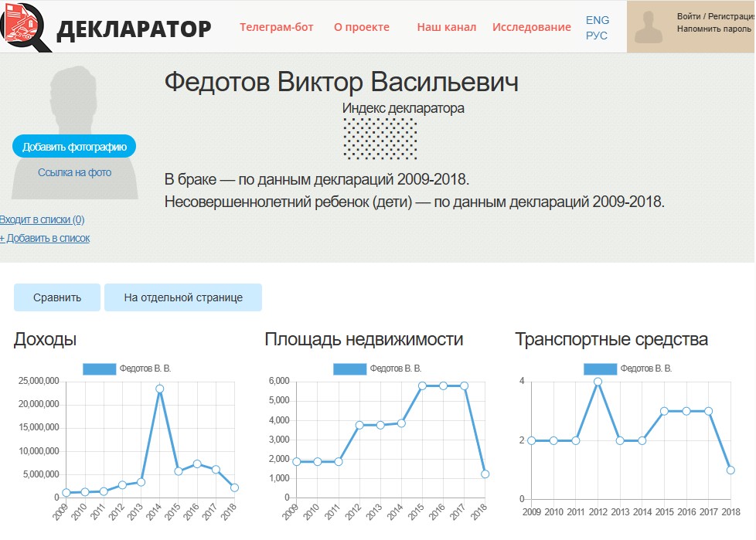
Task: Switch language to РУС
Action: 597,36
